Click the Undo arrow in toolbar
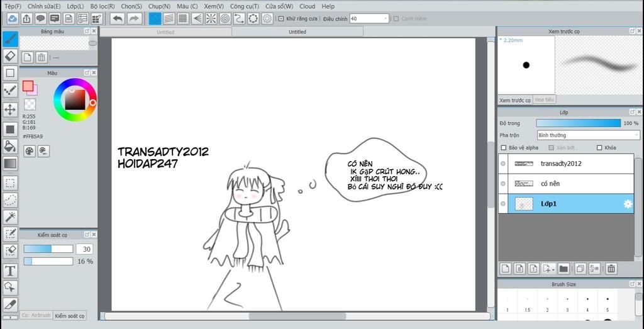 (x=118, y=18)
